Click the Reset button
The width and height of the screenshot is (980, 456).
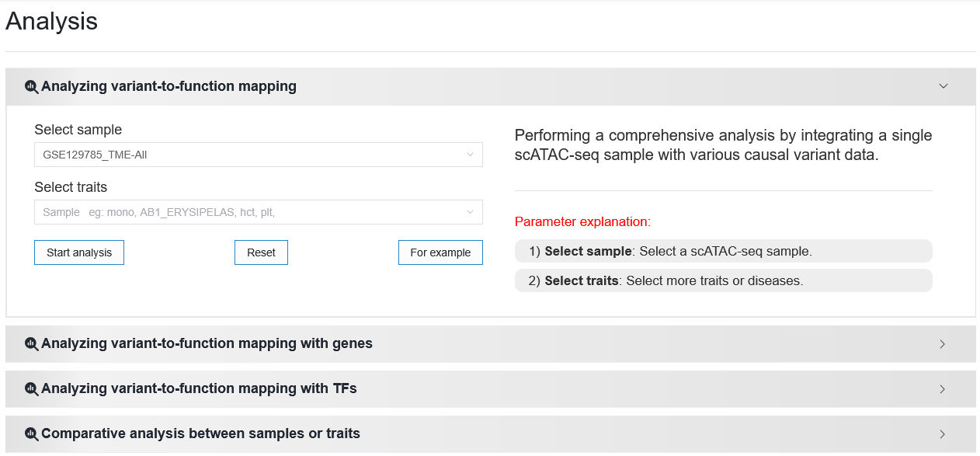pos(261,252)
